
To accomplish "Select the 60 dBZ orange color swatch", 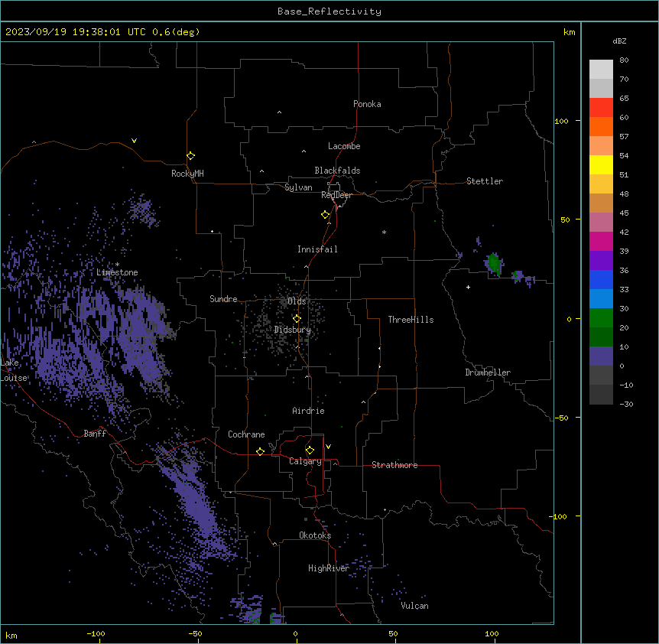I will click(601, 126).
